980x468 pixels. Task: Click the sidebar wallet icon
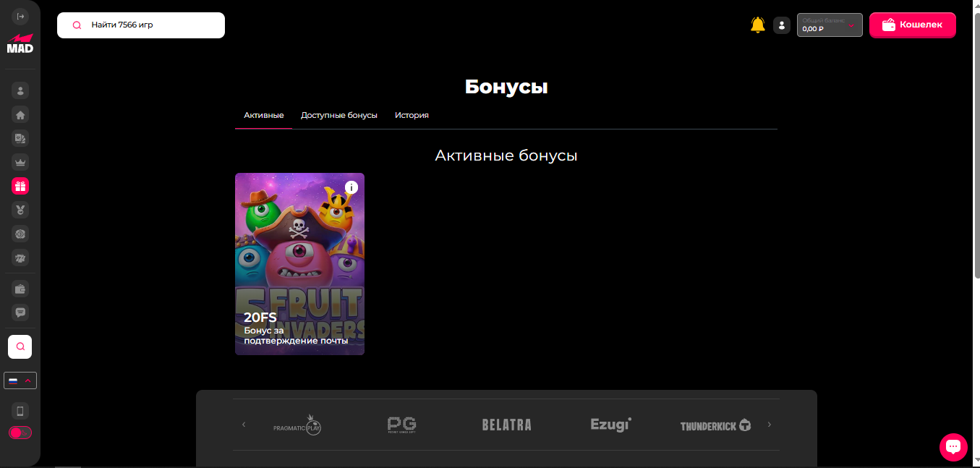20,289
